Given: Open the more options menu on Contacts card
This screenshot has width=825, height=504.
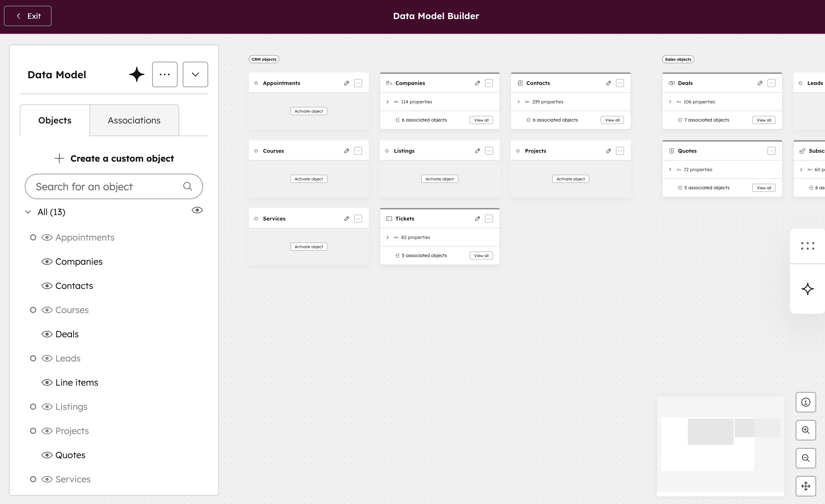Looking at the screenshot, I should point(620,83).
